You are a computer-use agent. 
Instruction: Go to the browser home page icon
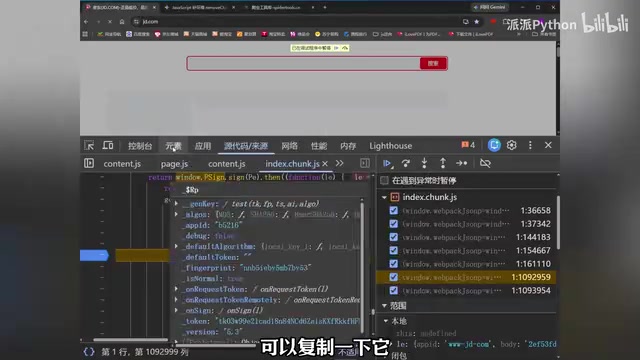coord(122,22)
